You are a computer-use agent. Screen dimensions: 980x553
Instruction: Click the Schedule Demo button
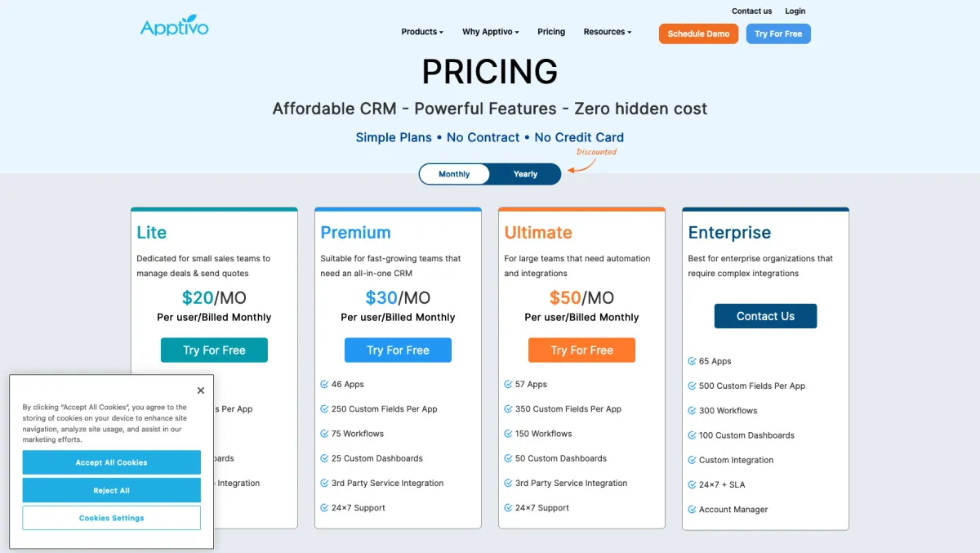coord(698,33)
